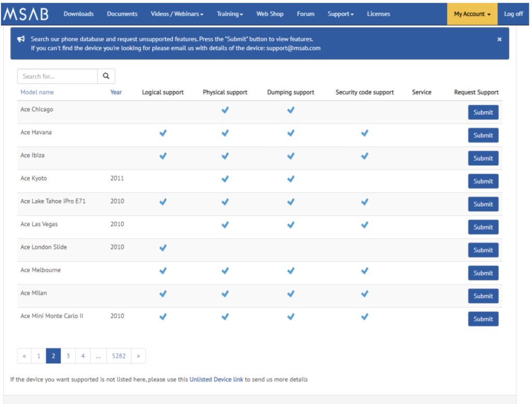Open the My Account dropdown

472,14
